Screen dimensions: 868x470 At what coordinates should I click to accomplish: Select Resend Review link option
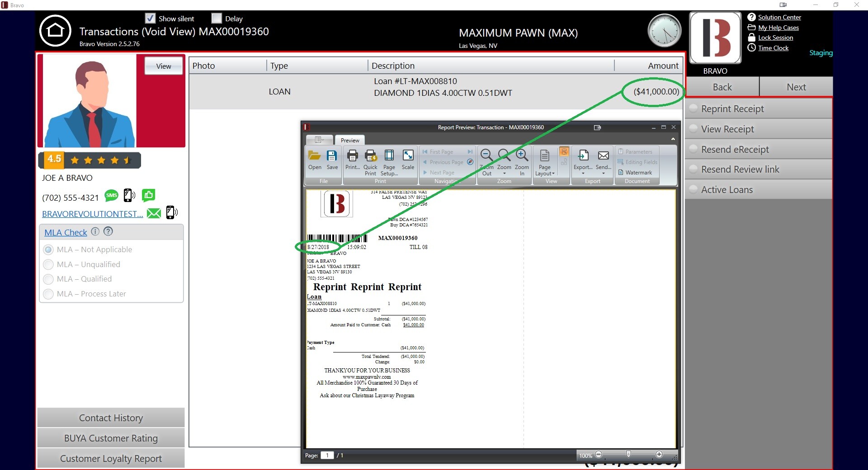[x=758, y=169]
